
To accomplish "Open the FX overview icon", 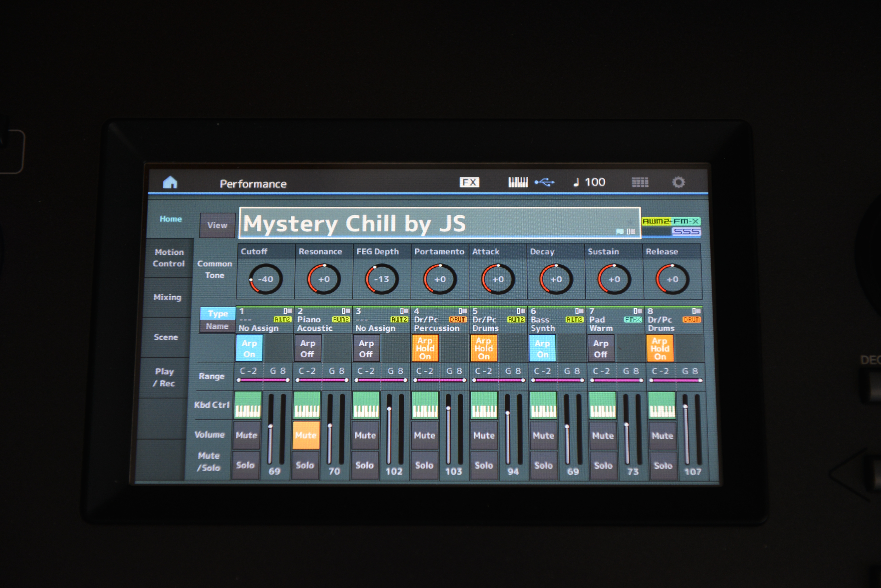I will click(x=469, y=182).
